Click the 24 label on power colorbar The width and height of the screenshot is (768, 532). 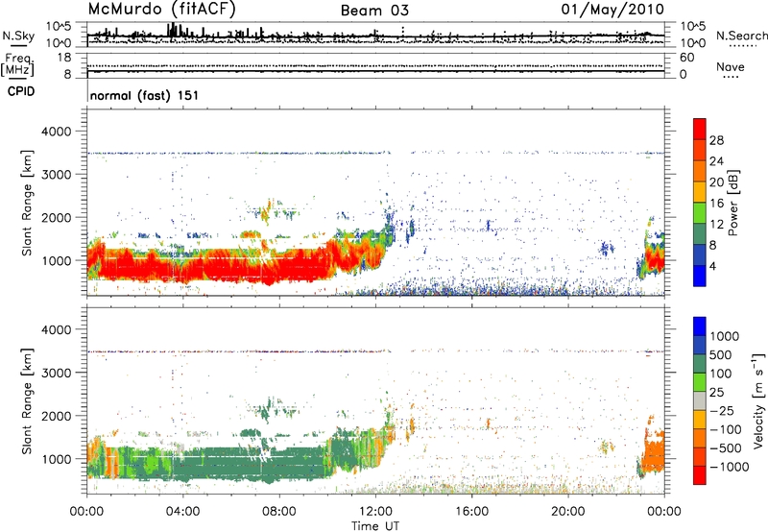[x=716, y=161]
